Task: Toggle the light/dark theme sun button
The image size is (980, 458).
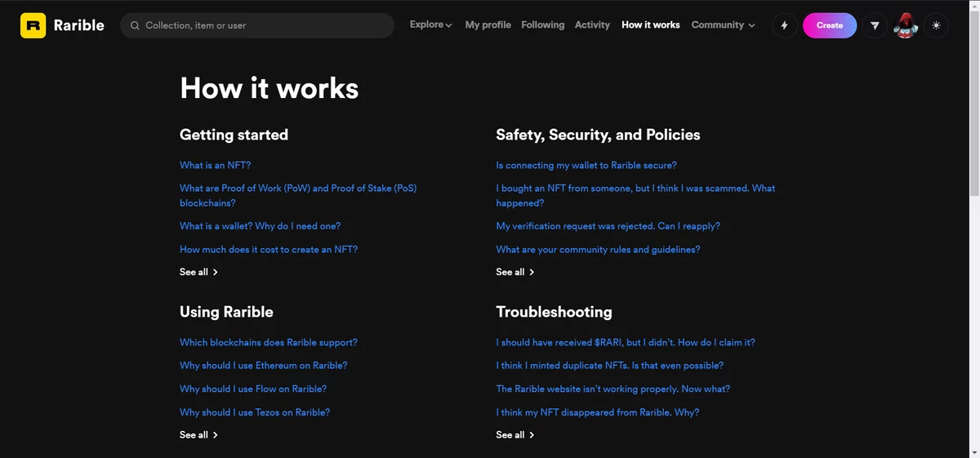Action: click(936, 25)
